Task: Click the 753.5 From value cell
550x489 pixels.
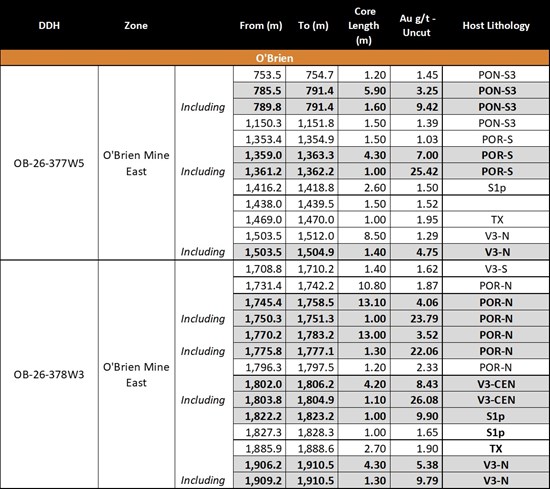Action: tap(260, 75)
